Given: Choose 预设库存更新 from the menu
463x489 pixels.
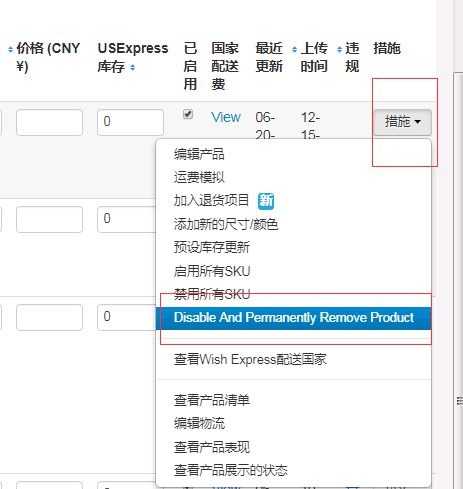Looking at the screenshot, I should pos(211,247).
